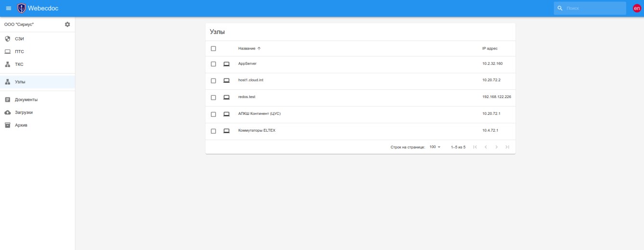Open the Загрузки menu item

[x=38, y=112]
